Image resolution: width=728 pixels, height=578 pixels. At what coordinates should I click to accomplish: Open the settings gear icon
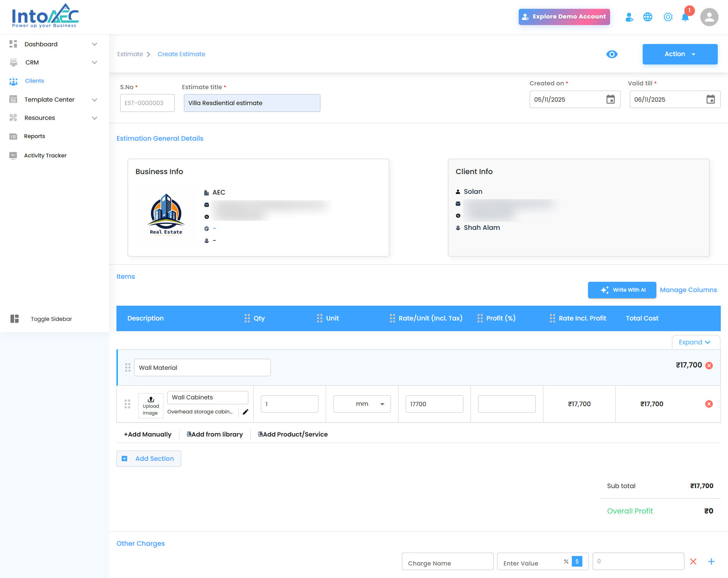coord(668,17)
